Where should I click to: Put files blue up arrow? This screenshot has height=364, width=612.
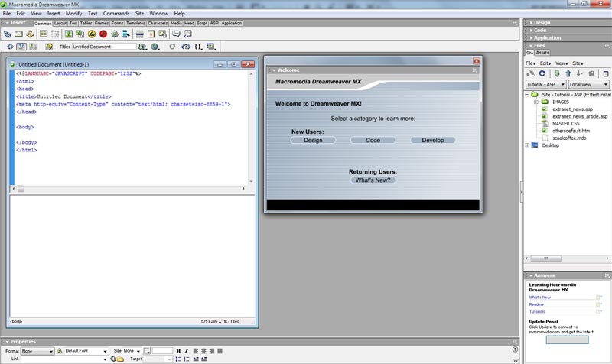coord(568,73)
